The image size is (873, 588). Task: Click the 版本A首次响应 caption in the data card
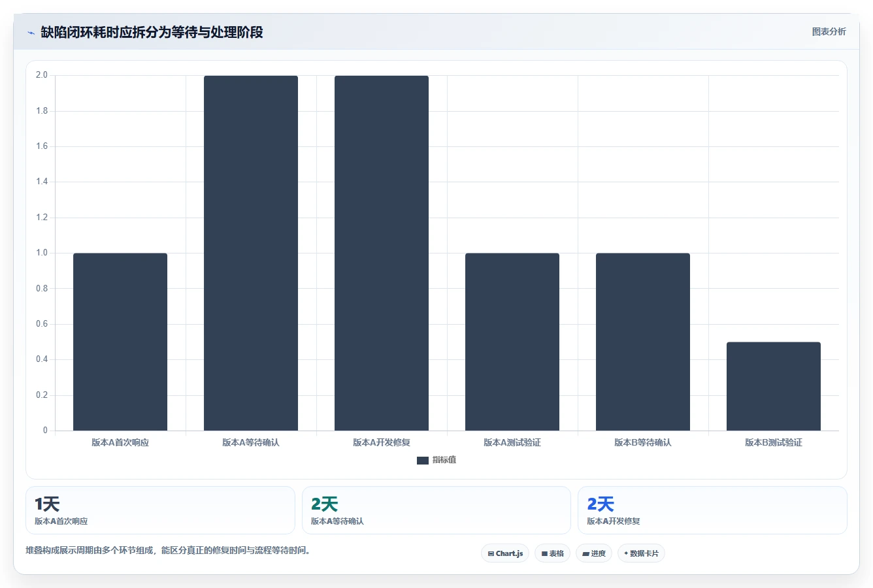pos(61,521)
